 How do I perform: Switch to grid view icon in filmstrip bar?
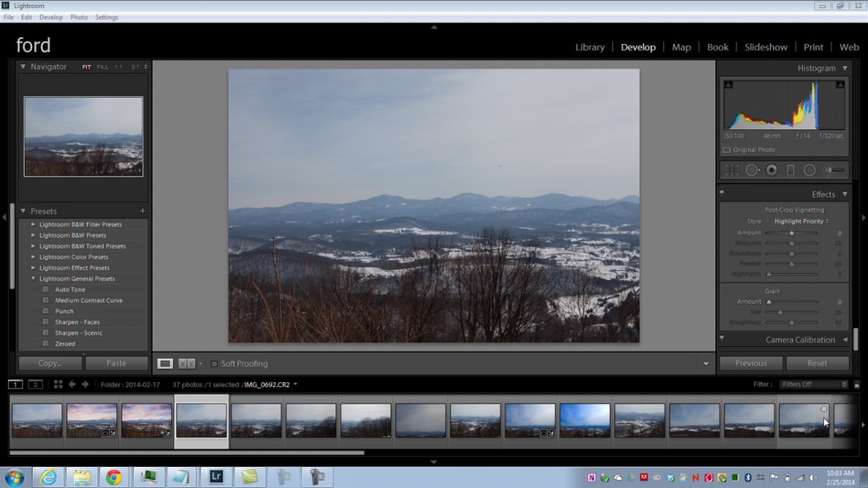tap(58, 385)
